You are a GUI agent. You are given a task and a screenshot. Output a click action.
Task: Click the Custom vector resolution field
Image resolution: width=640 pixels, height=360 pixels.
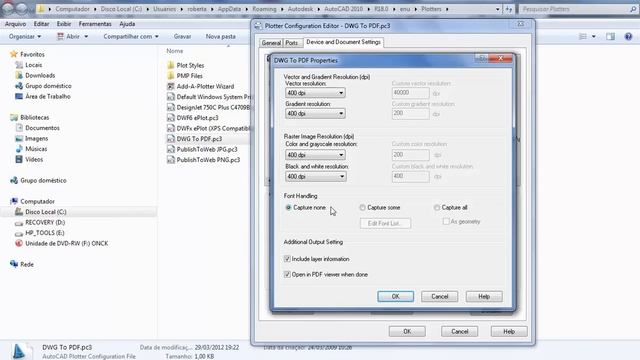click(x=411, y=93)
